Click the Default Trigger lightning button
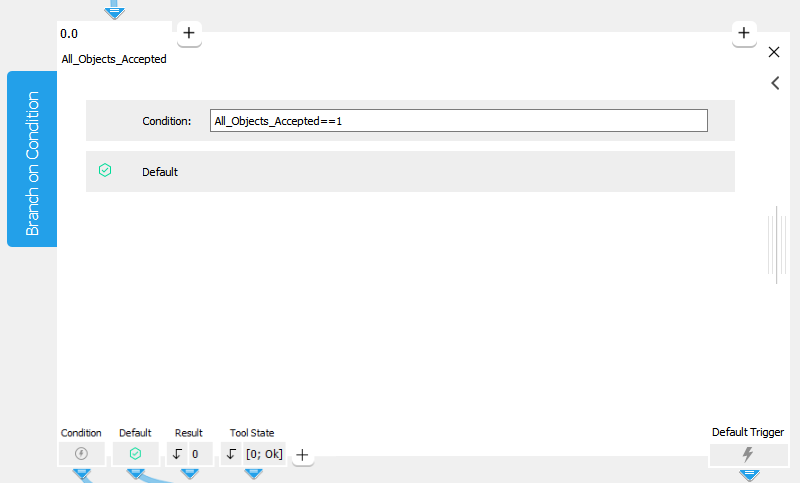Viewport: 800px width, 483px height. (x=747, y=455)
